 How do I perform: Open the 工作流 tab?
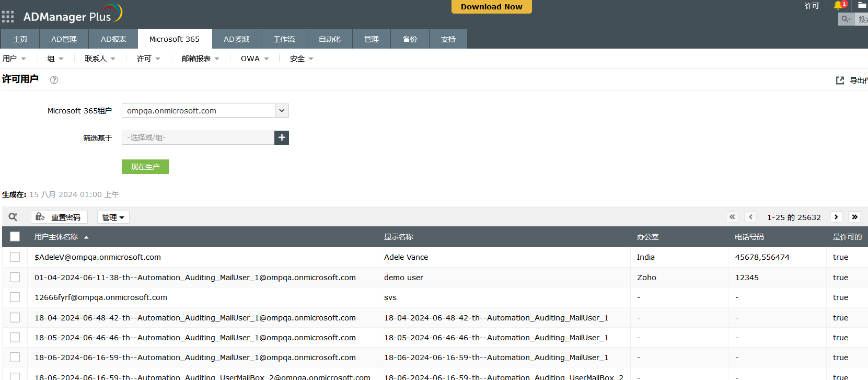(284, 39)
